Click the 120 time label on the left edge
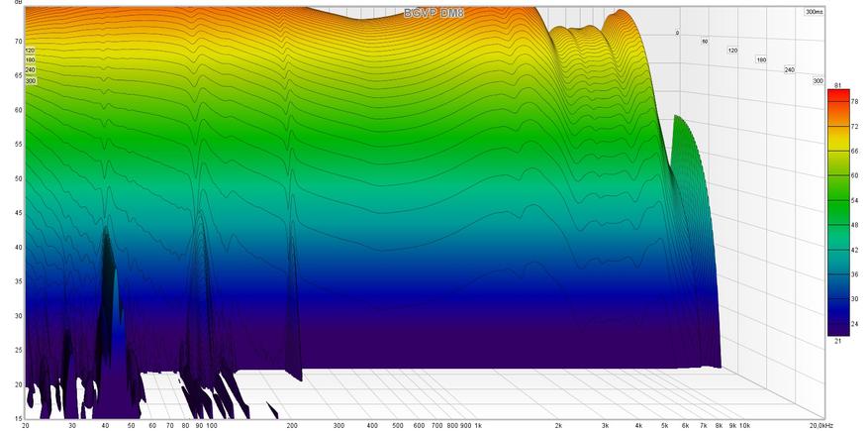This screenshot has width=868, height=431. click(x=31, y=50)
